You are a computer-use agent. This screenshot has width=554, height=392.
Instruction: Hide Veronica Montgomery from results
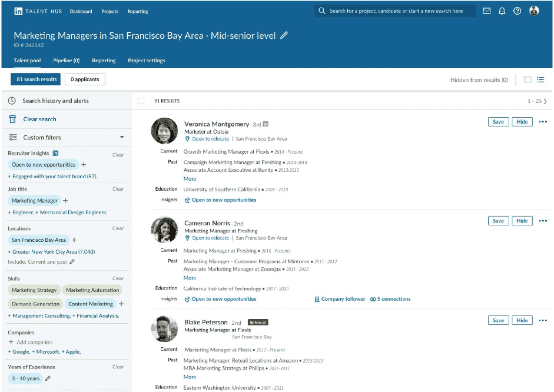point(522,122)
